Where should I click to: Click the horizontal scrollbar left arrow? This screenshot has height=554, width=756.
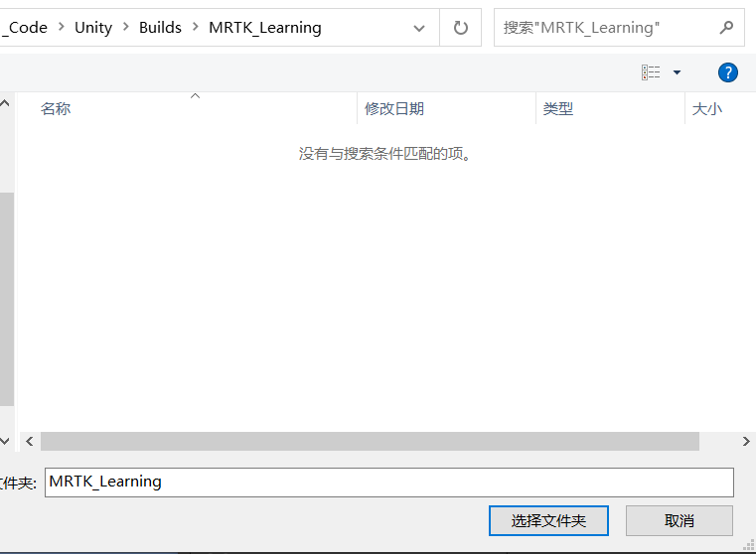[29, 441]
